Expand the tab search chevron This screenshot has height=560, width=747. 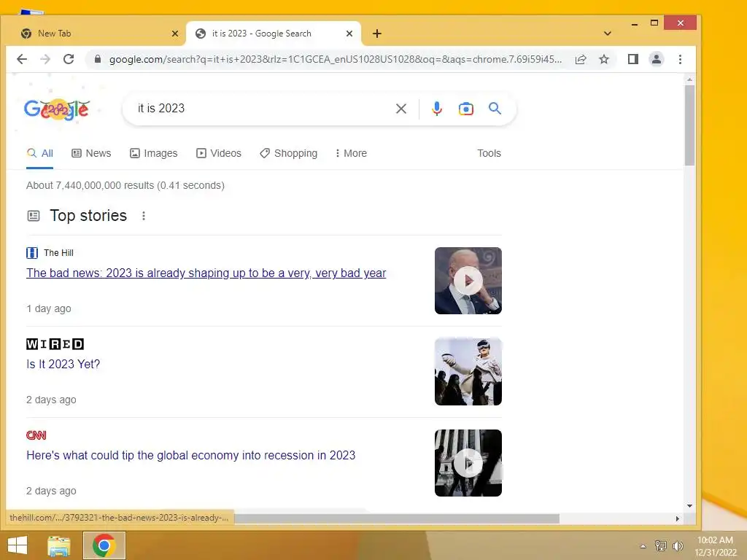click(x=608, y=34)
